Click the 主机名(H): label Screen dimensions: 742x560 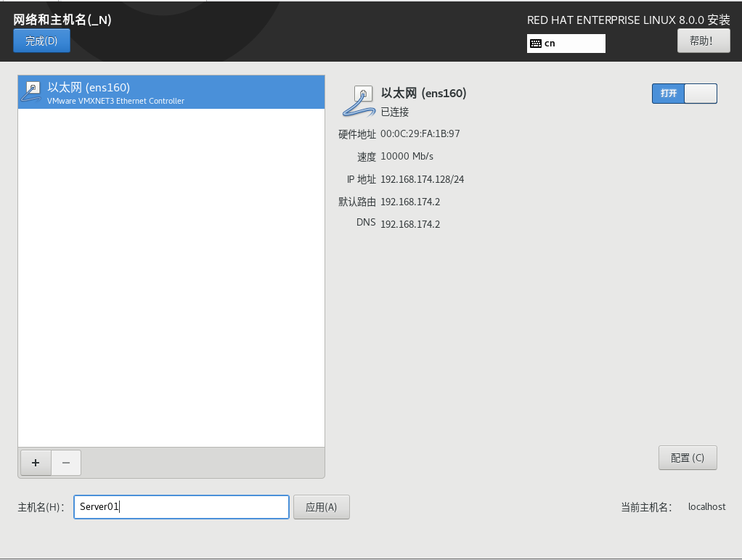click(41, 507)
